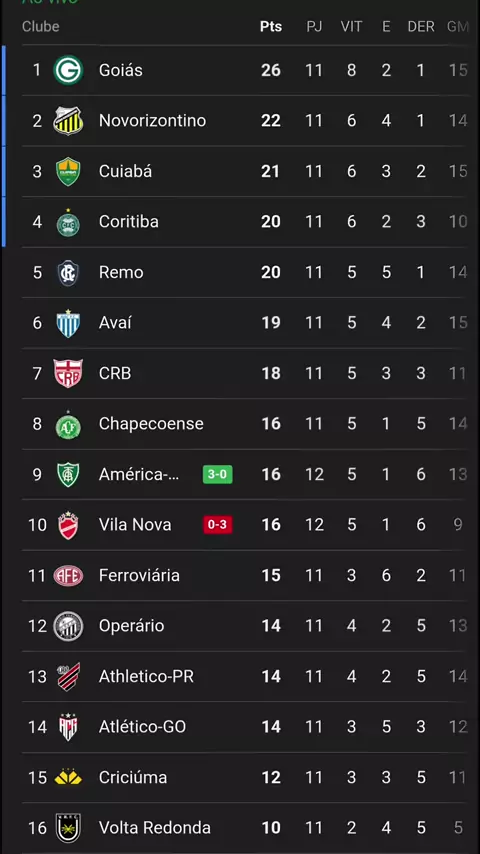Select the VIT column header
Screen dimensions: 480x854
[x=351, y=27]
